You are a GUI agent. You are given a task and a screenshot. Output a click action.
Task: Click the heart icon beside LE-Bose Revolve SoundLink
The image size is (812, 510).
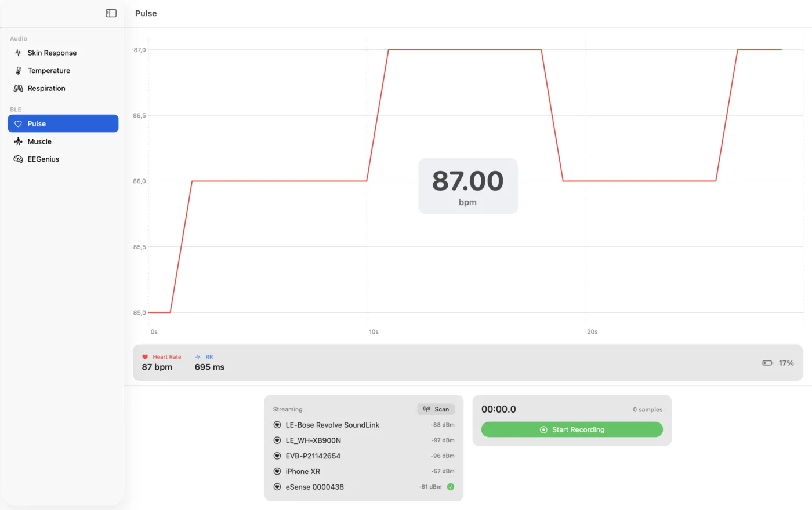pyautogui.click(x=277, y=425)
